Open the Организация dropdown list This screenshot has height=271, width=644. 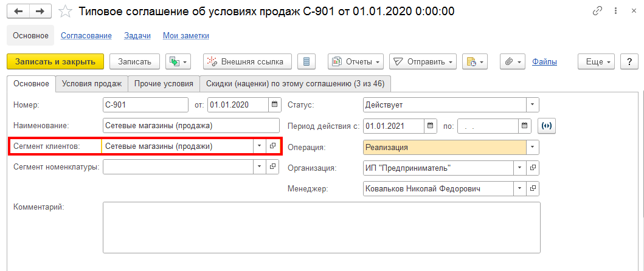(x=520, y=168)
